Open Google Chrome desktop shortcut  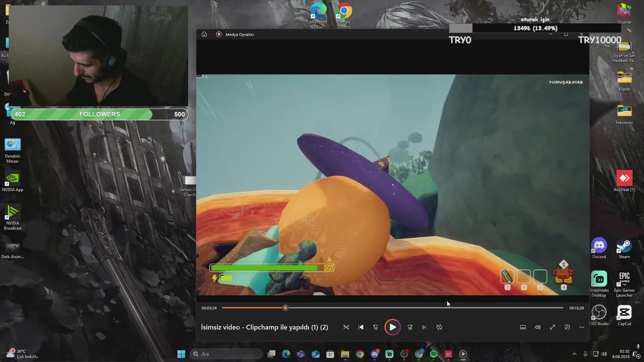344,15
